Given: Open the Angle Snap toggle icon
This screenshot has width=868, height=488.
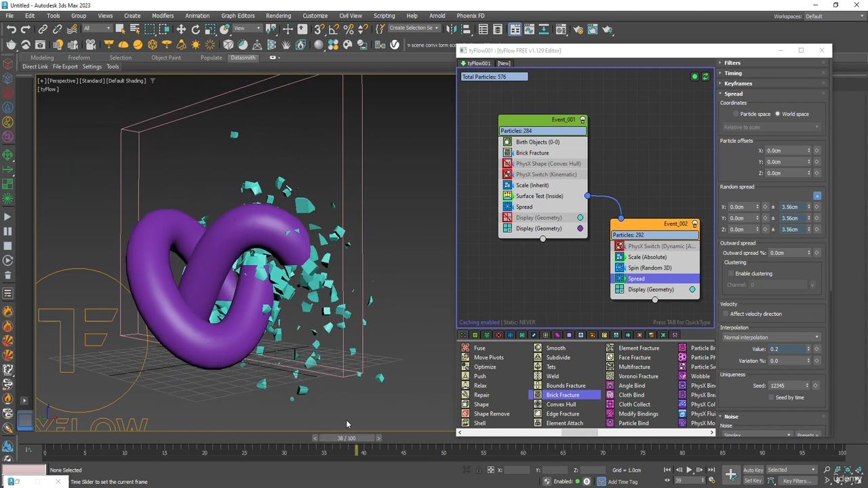Looking at the screenshot, I should click(x=334, y=29).
